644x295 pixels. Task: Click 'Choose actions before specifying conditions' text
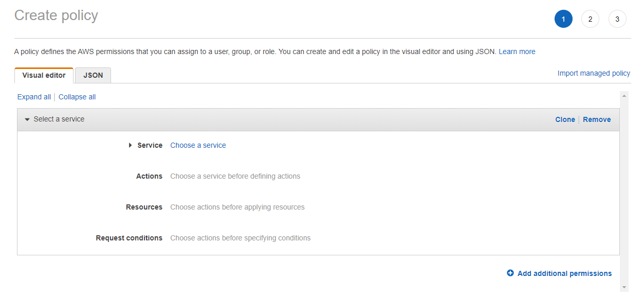coord(240,238)
